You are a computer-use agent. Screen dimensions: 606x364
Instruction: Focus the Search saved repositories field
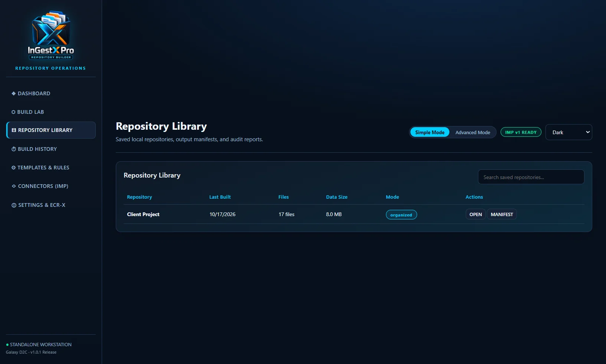click(x=531, y=177)
